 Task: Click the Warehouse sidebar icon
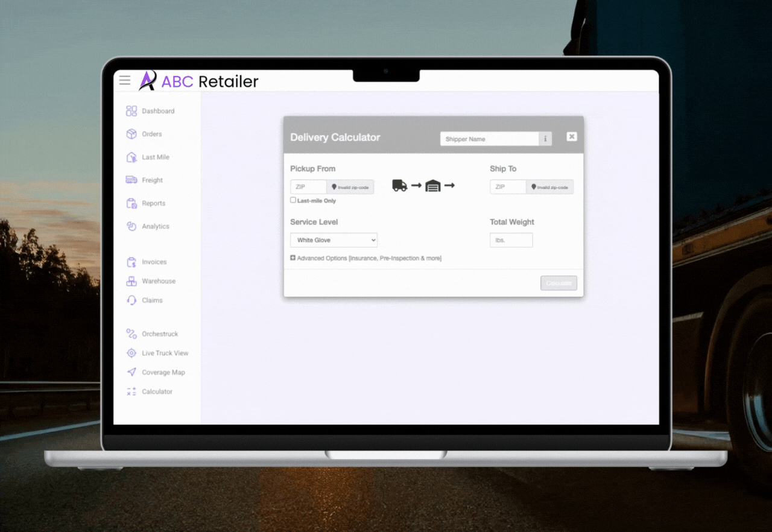[131, 281]
